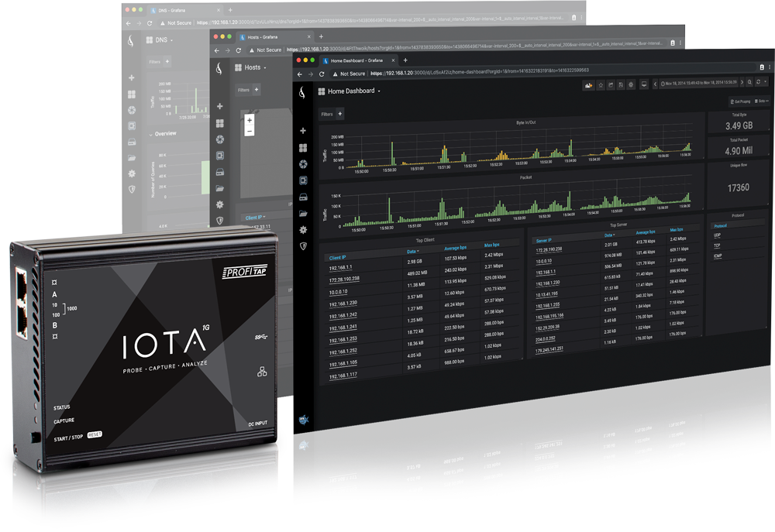The image size is (775, 532).
Task: Open the Explore compass icon in Home Dashboard sidebar
Action: click(303, 164)
